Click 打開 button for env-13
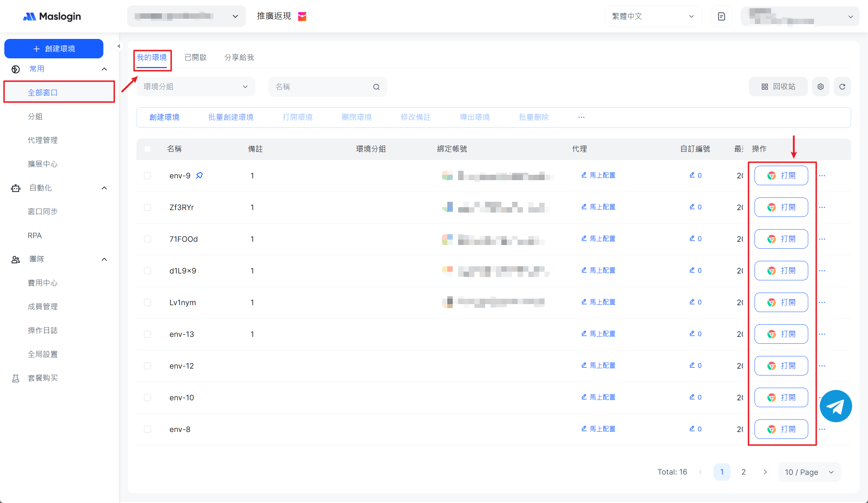 pyautogui.click(x=781, y=334)
